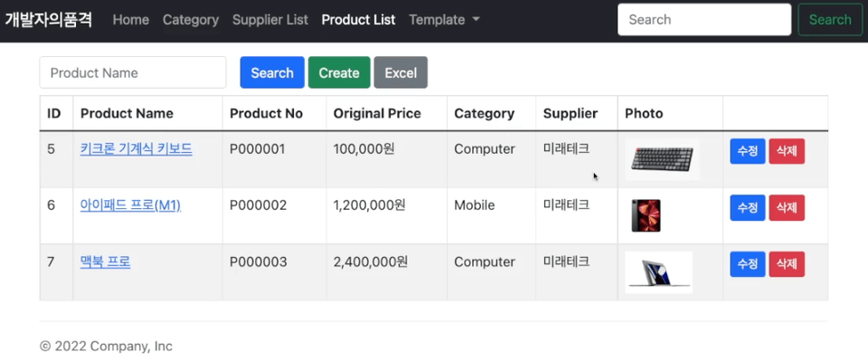
Task: Go to the Home page
Action: point(131,20)
